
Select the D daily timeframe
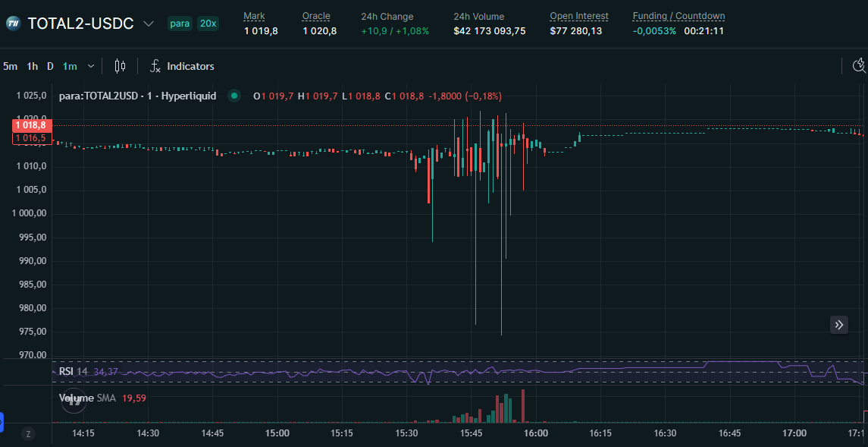click(50, 67)
